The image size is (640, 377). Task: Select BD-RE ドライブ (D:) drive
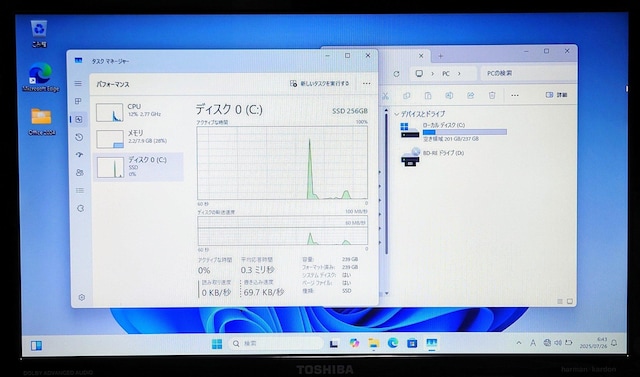tap(433, 157)
